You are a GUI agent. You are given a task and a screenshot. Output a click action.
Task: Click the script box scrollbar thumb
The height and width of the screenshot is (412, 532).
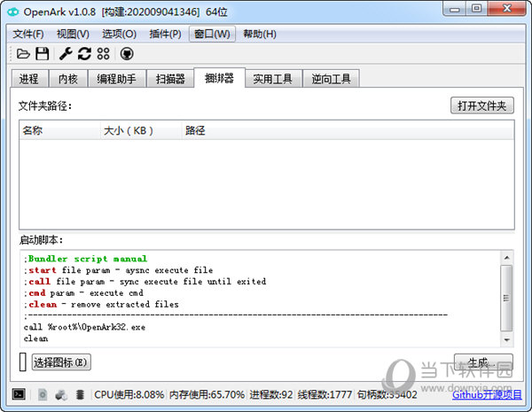[506, 298]
